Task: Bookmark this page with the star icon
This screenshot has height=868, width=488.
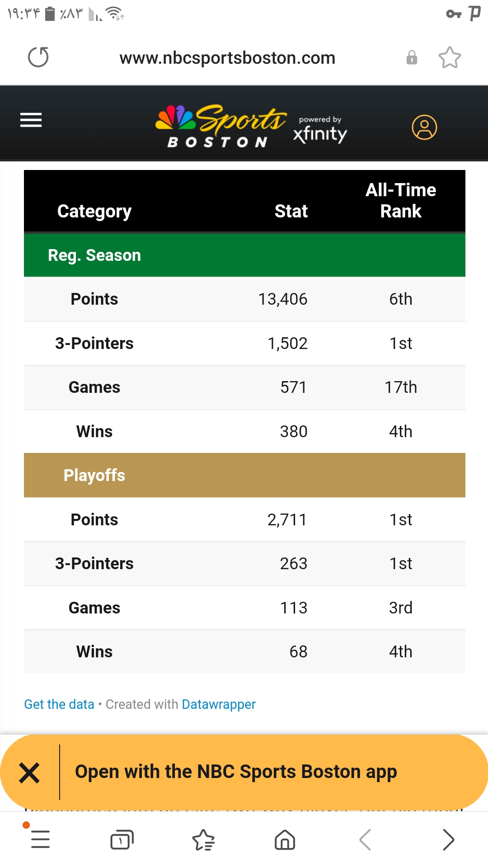Action: 450,58
